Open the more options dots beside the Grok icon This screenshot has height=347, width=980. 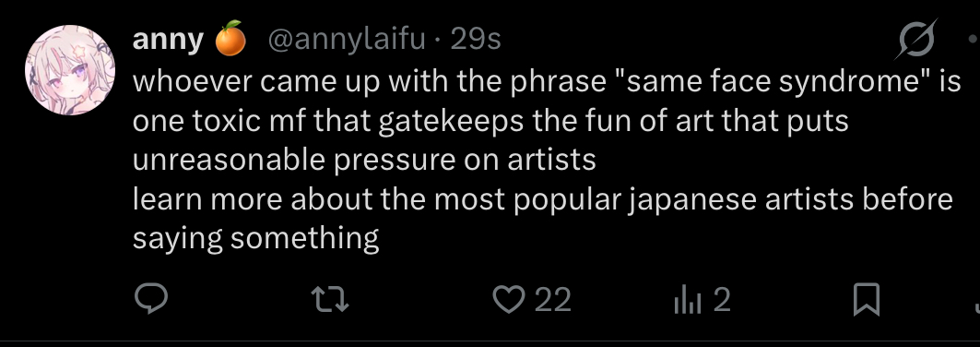click(x=974, y=40)
